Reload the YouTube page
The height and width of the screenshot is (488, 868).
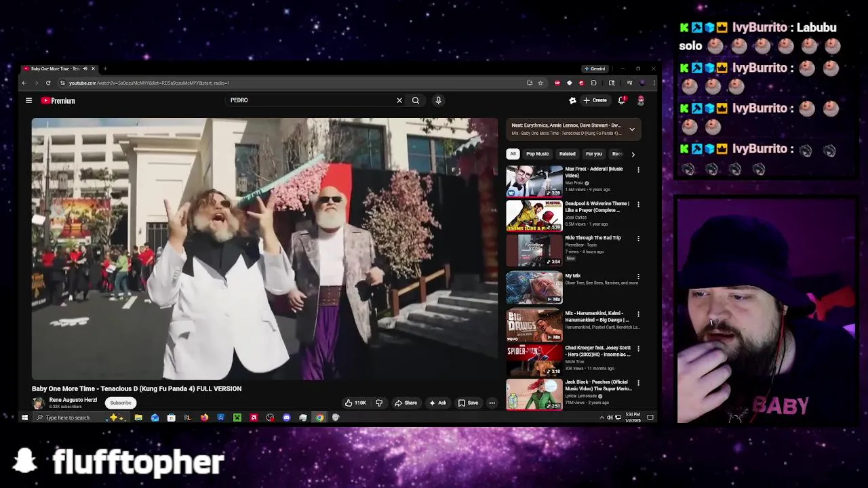48,83
